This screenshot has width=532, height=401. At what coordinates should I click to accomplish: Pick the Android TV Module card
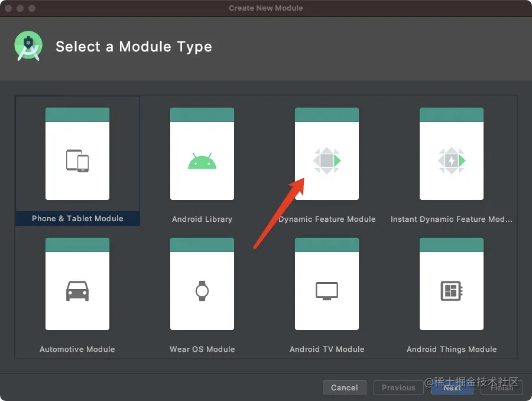pyautogui.click(x=327, y=284)
